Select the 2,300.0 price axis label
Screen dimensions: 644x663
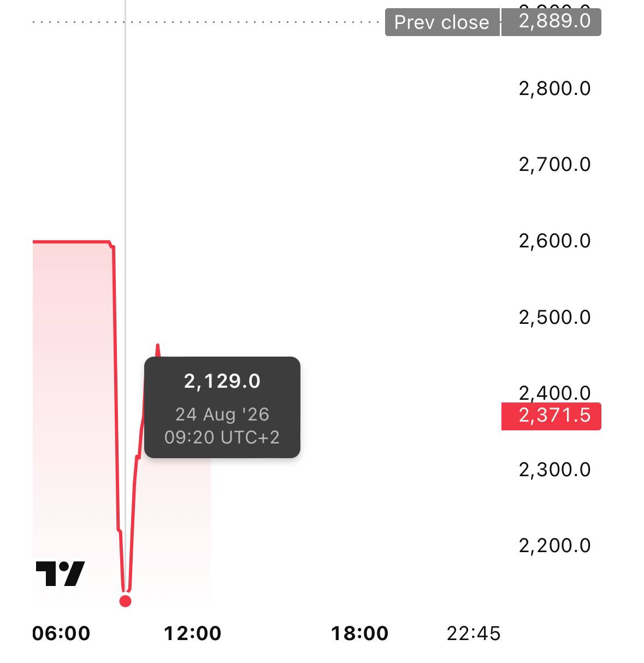pyautogui.click(x=555, y=470)
